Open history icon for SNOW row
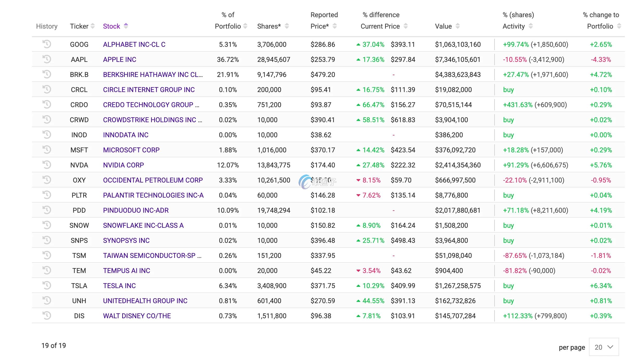 pyautogui.click(x=47, y=225)
